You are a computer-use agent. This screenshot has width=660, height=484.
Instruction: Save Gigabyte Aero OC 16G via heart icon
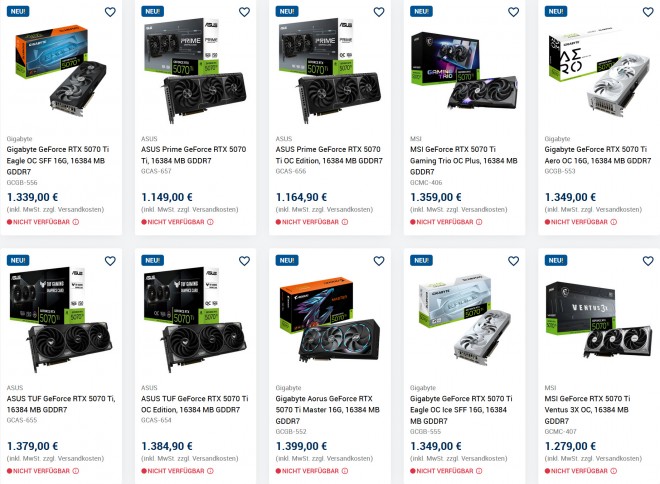[x=648, y=12]
